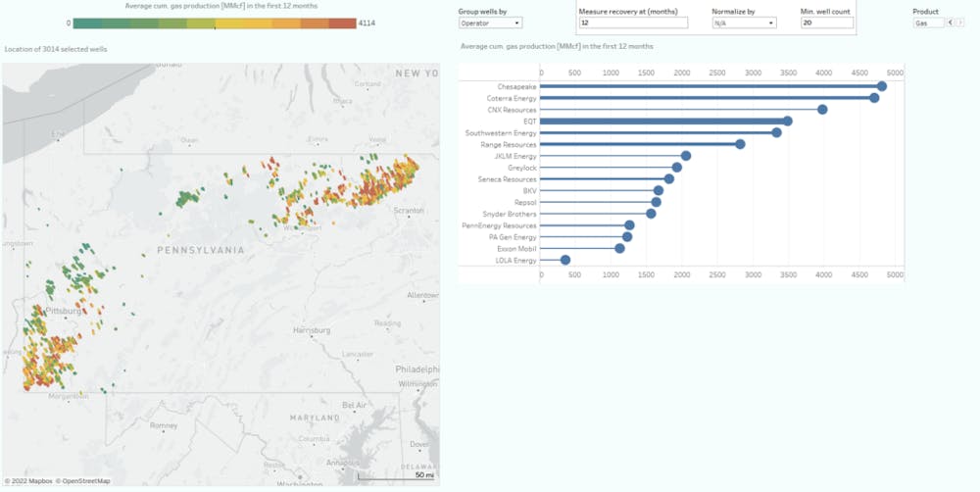The width and height of the screenshot is (980, 492).
Task: Click the JKLM Energy operator label
Action: [515, 156]
